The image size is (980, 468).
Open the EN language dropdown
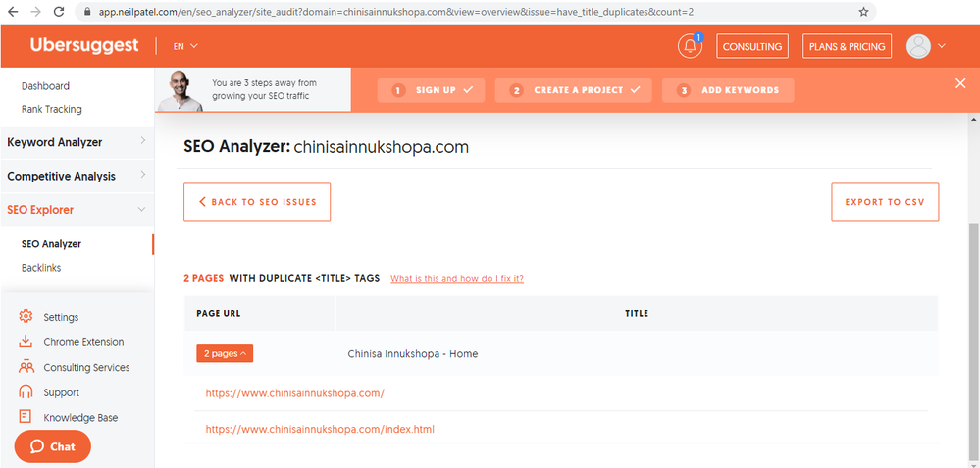[185, 46]
